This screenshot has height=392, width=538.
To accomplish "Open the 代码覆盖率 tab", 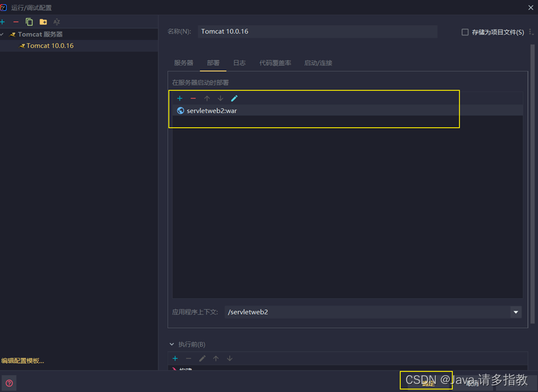I will point(275,63).
